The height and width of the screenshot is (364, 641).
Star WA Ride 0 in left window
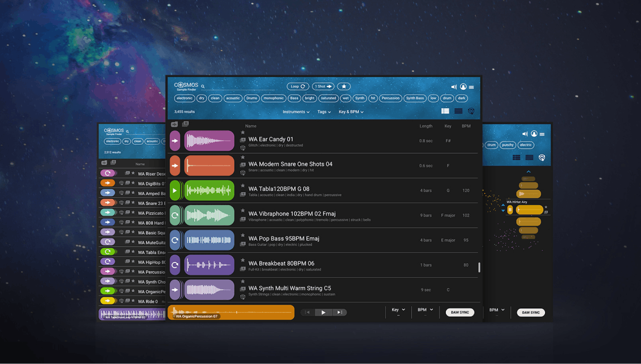(x=133, y=301)
